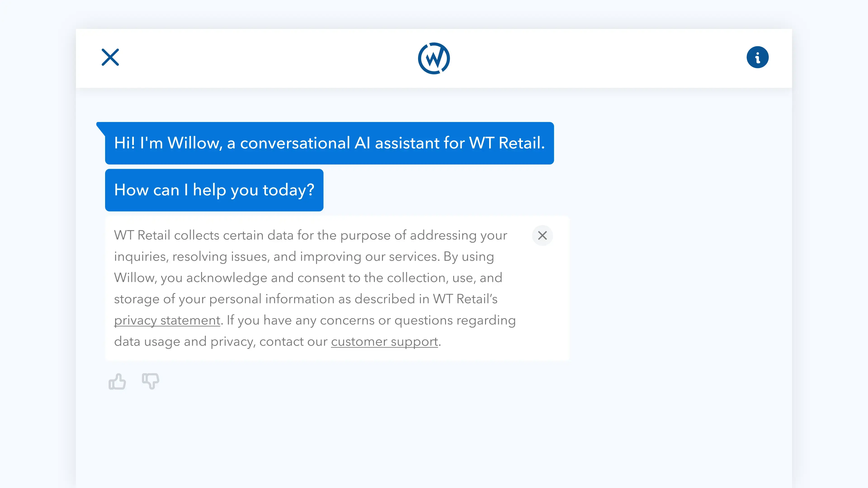
Task: Mark the response as unhelpful
Action: 151,381
